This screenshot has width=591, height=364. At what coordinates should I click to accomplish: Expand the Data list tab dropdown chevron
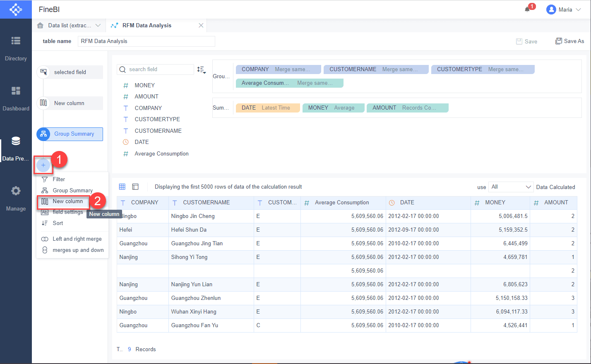click(98, 25)
